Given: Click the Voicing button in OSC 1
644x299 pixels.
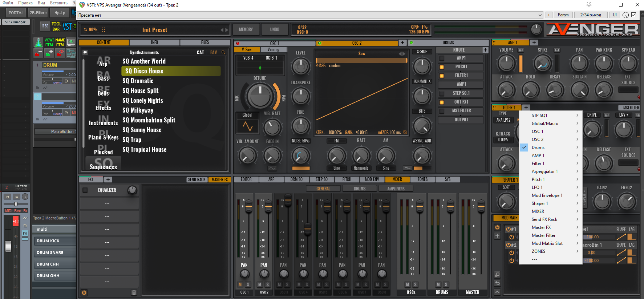Looking at the screenshot, I should pos(274,50).
